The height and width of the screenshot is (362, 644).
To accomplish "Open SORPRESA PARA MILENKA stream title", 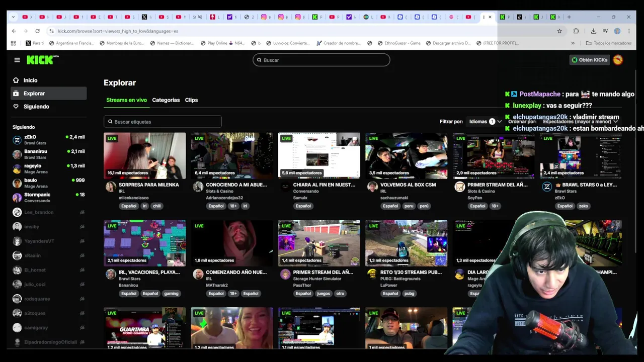I will 148,185.
